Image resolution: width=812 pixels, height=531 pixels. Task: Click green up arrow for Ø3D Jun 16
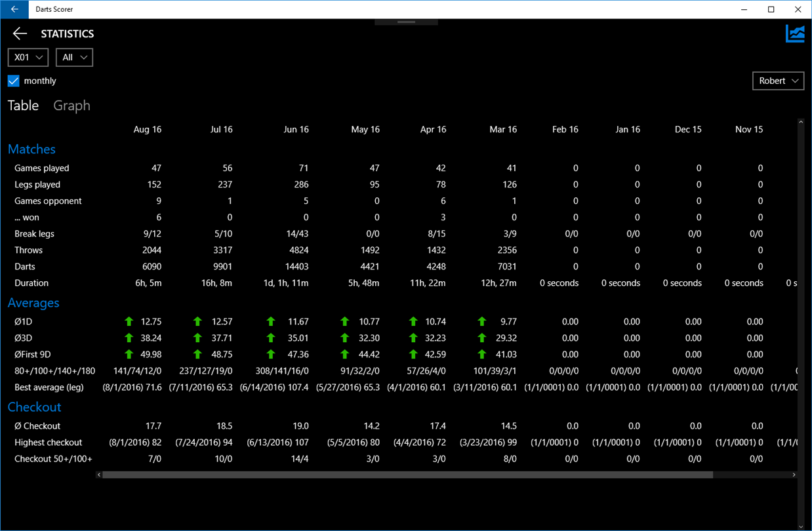(271, 338)
